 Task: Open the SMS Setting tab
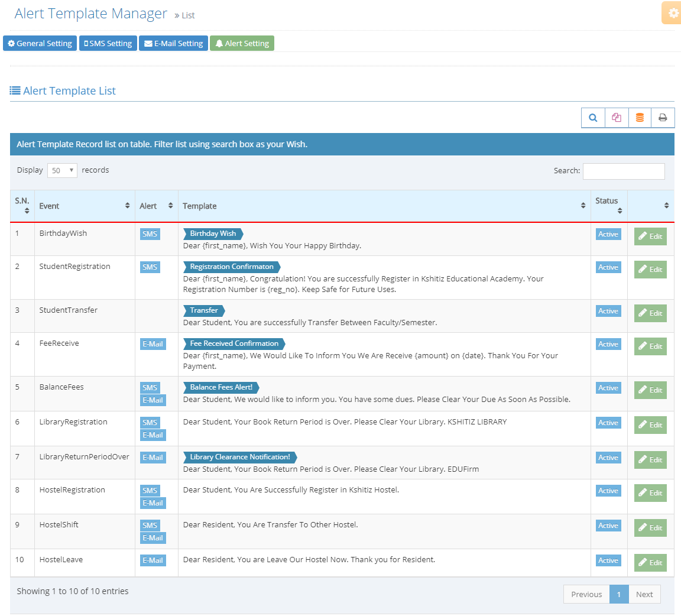[x=108, y=43]
